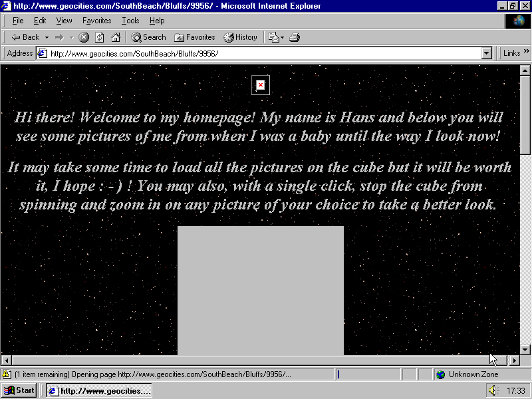Open the Favorites pane from toolbar
Viewport: 532px width, 399px height.
(x=195, y=37)
